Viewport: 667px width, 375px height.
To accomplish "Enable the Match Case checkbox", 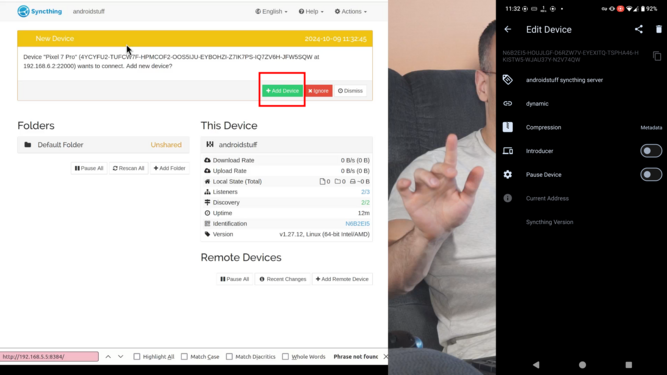I will (x=184, y=356).
